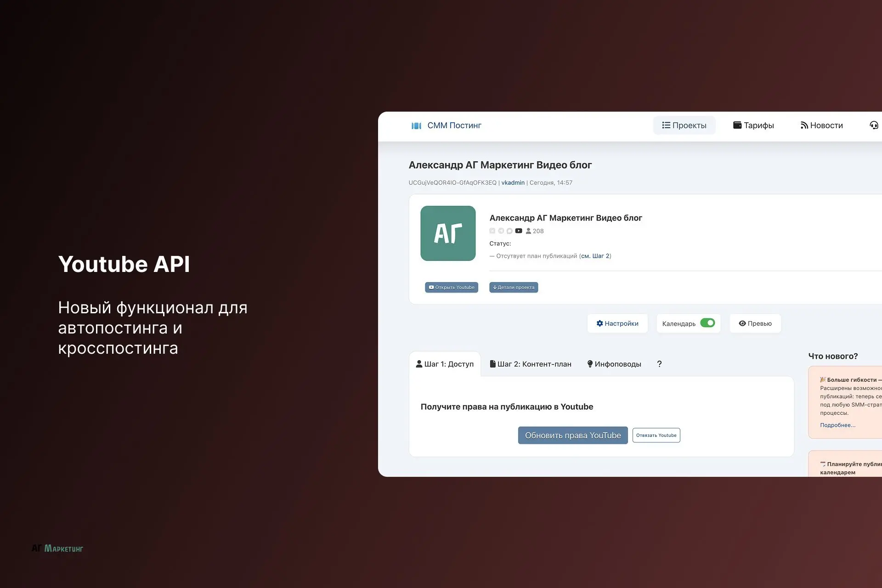Screen dimensions: 882x588
Task: Click the headset support icon
Action: coord(874,125)
